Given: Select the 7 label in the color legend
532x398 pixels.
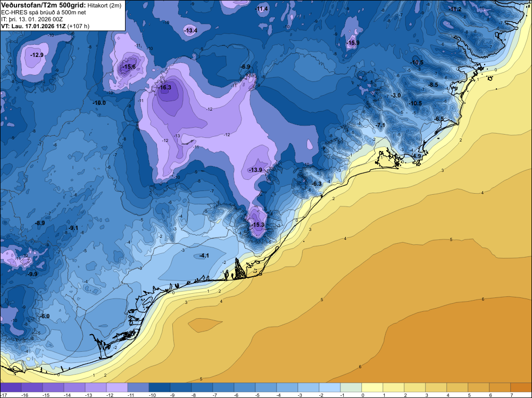Looking at the screenshot, I should (511, 395).
